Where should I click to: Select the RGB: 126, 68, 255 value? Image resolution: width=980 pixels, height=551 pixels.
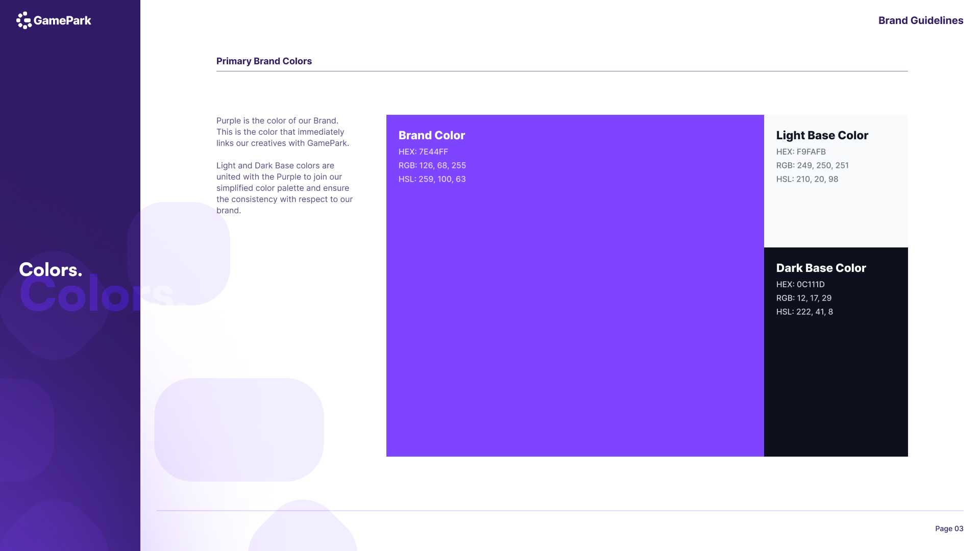tap(432, 165)
